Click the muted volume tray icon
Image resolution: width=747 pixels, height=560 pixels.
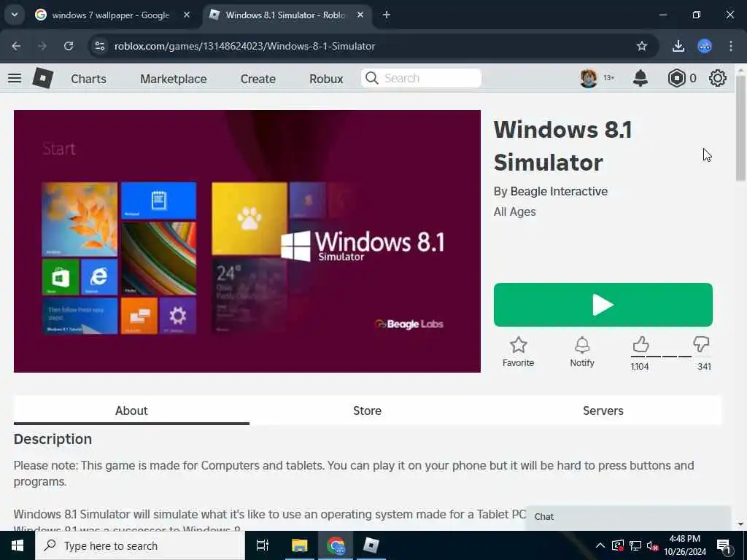652,545
